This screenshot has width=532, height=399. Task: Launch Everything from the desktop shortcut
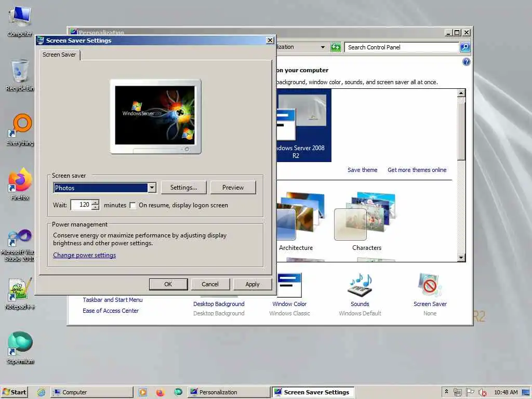[x=20, y=130]
